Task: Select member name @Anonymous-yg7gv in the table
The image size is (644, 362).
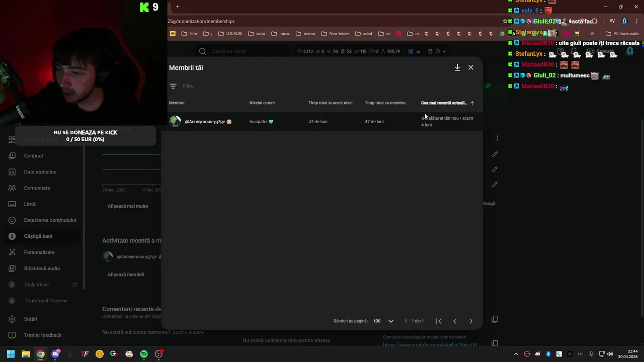Action: tap(205, 122)
